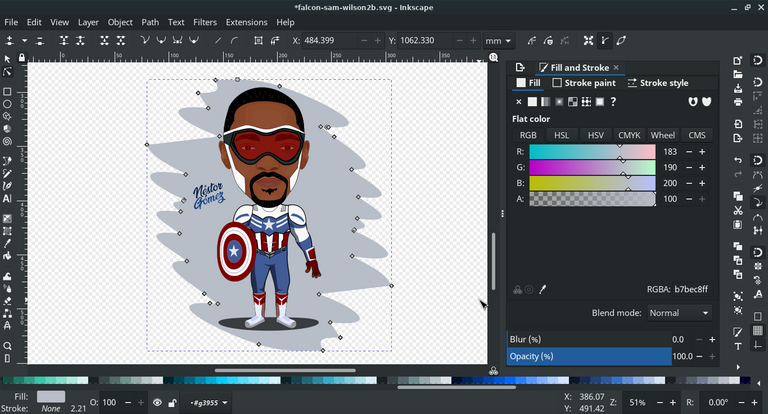
Task: Select the Selector arrow tool
Action: pyautogui.click(x=7, y=59)
